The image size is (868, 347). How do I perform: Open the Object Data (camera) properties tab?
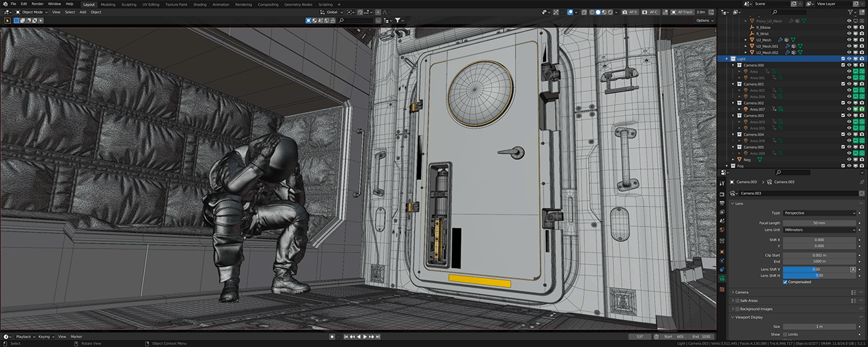tap(722, 278)
